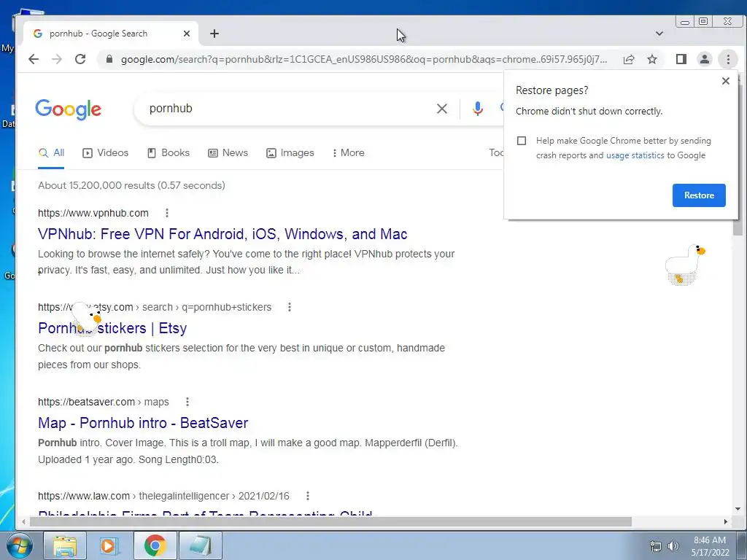This screenshot has height=560, width=747.
Task: Close the Google Search tab
Action: coord(186,34)
